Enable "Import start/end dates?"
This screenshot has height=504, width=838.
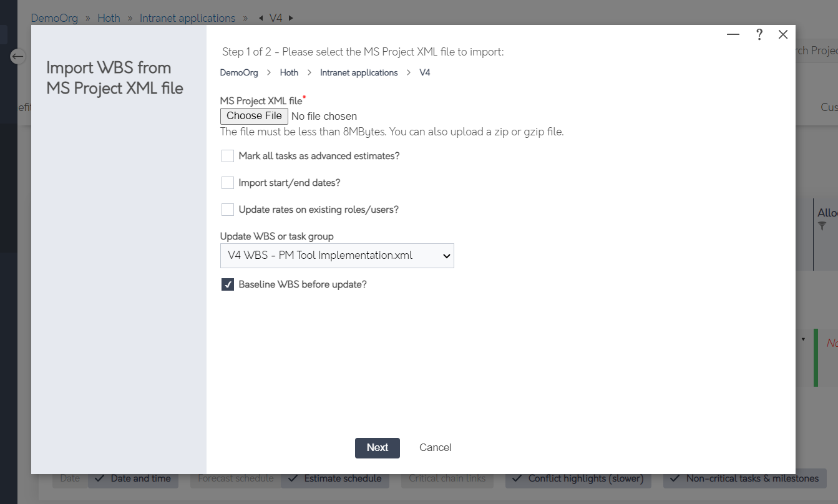(x=227, y=182)
